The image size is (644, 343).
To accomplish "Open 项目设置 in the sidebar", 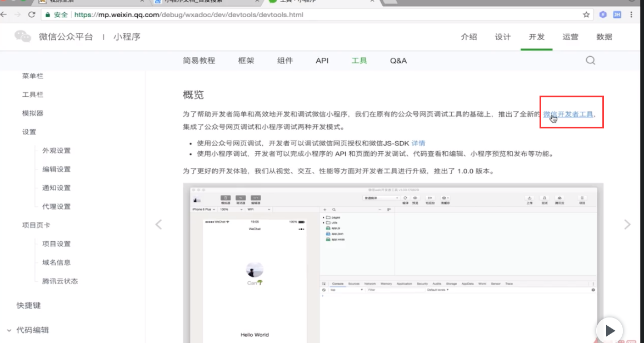I will [x=56, y=243].
